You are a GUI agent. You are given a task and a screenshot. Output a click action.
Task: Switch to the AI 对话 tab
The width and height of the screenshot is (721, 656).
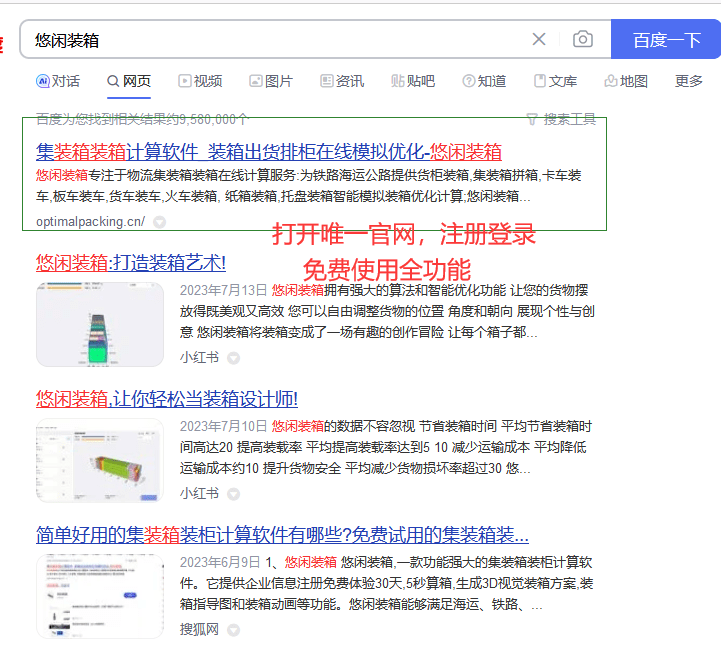point(58,81)
